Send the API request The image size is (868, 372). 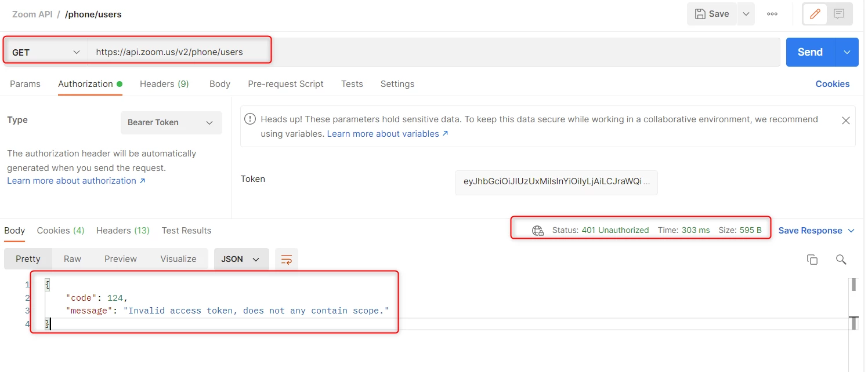tap(810, 52)
